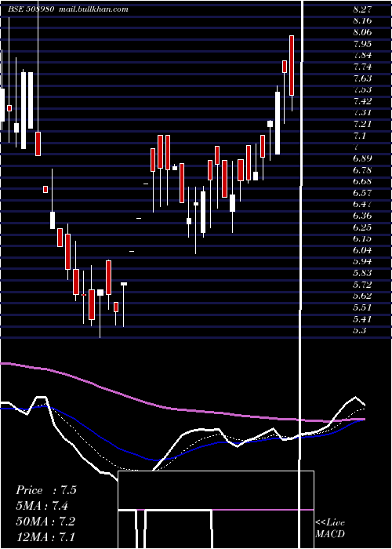Select the 6.25 price axis label
Viewport: 392px width, 549px height.
click(362, 227)
